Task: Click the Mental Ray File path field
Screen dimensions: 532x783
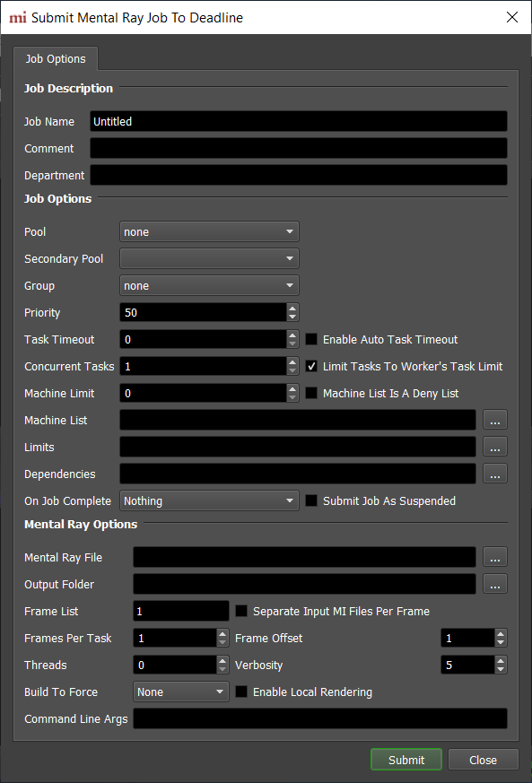Action: coord(304,557)
